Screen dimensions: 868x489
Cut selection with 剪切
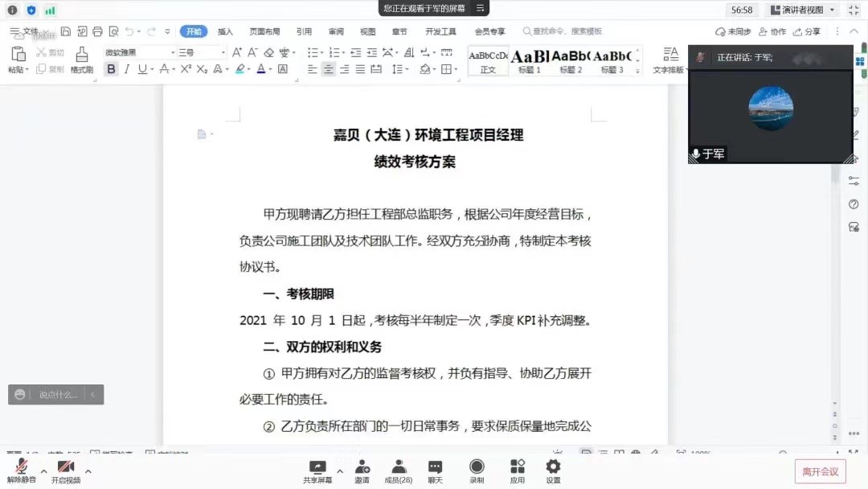pyautogui.click(x=50, y=52)
